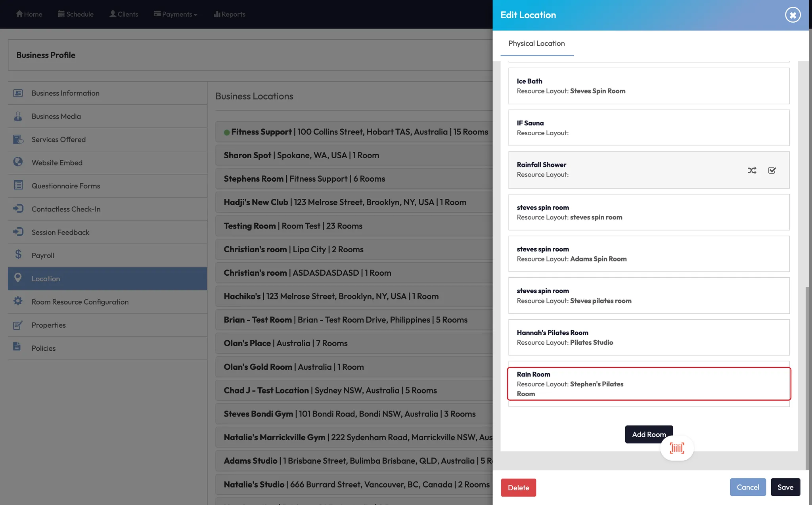Click the Room Resource Configuration gear icon

pos(18,301)
